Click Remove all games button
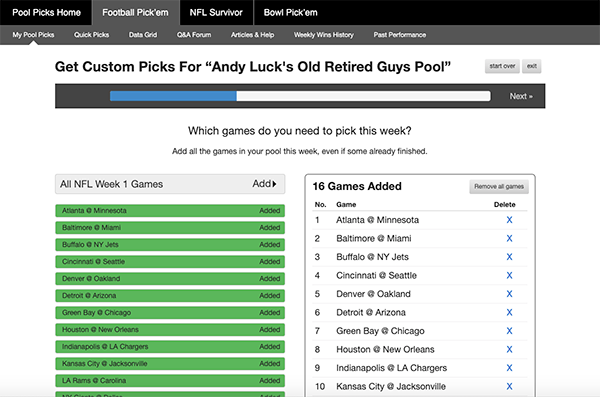This screenshot has width=600, height=397. 499,186
